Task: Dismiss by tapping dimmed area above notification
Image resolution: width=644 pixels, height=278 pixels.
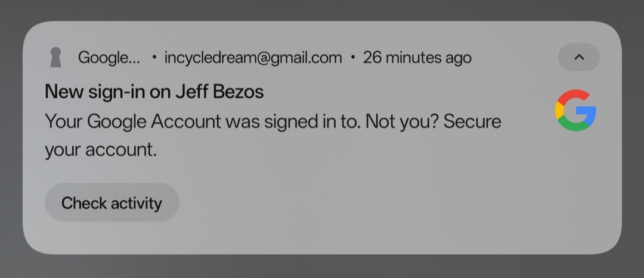Action: pyautogui.click(x=322, y=9)
